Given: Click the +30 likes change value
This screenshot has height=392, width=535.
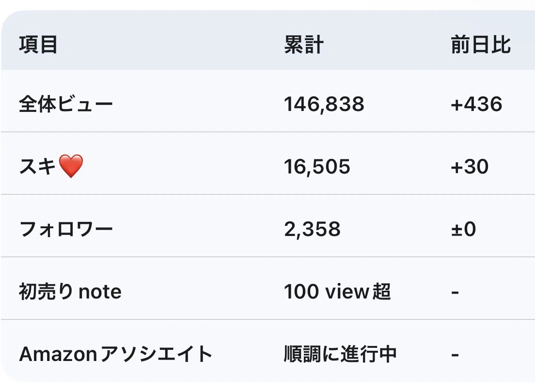Looking at the screenshot, I should click(x=470, y=167).
